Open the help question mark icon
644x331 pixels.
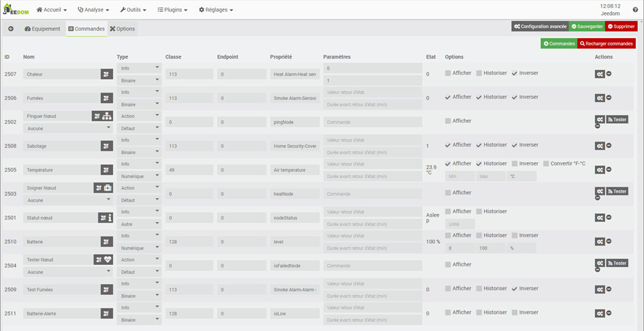635,10
